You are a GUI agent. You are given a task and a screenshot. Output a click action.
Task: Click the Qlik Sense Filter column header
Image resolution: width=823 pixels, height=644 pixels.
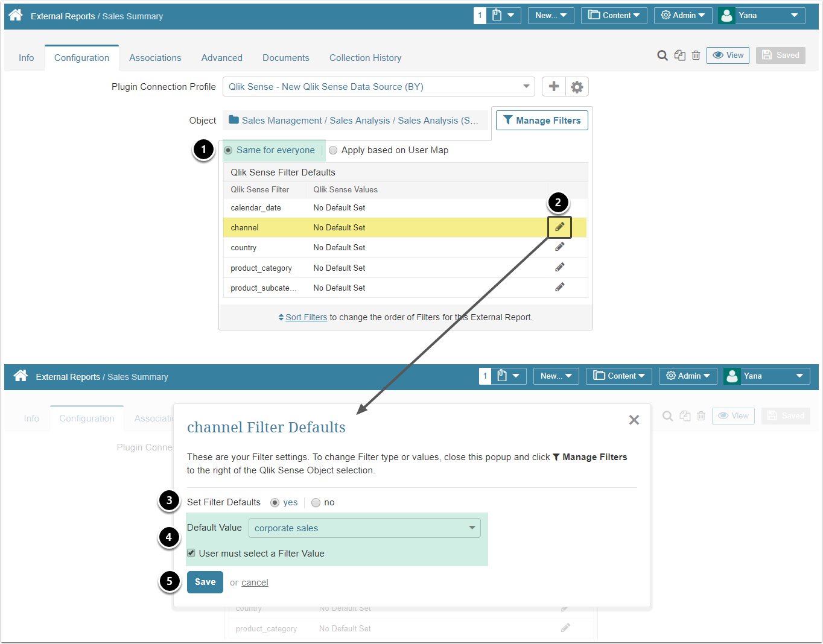coord(260,189)
